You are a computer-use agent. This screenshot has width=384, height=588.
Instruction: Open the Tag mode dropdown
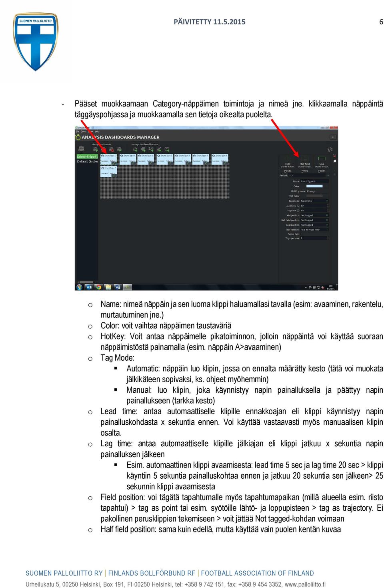click(x=314, y=201)
